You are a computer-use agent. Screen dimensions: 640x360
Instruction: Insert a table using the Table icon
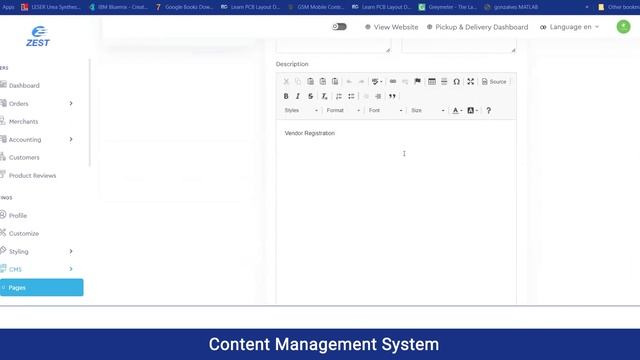coord(431,82)
